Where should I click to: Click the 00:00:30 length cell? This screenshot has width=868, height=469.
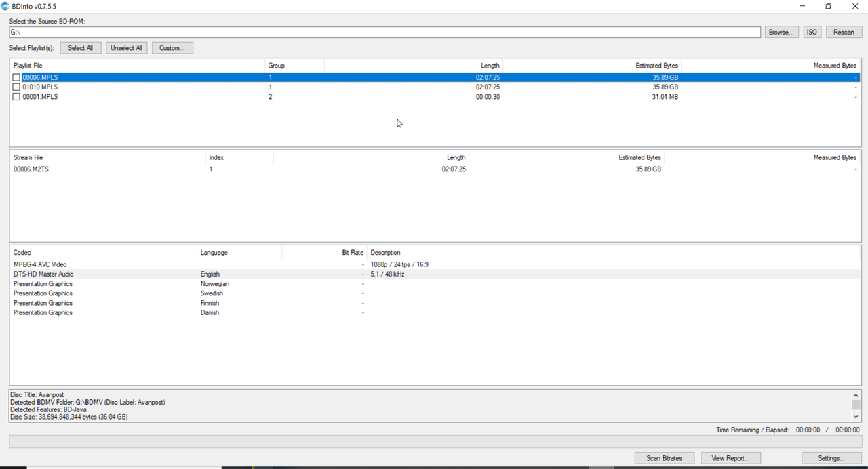tap(488, 97)
